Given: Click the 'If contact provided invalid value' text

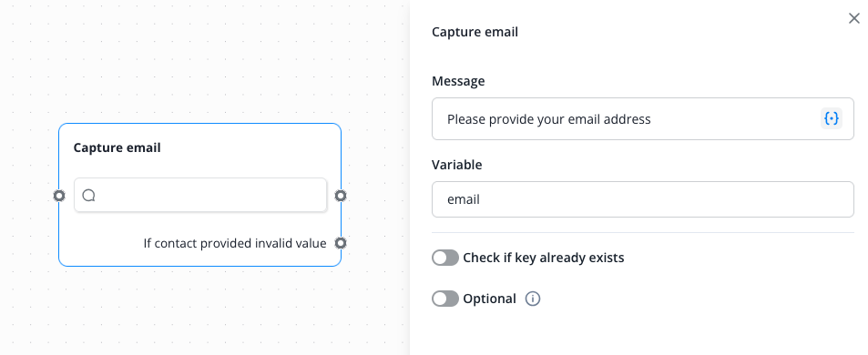Looking at the screenshot, I should pyautogui.click(x=235, y=243).
